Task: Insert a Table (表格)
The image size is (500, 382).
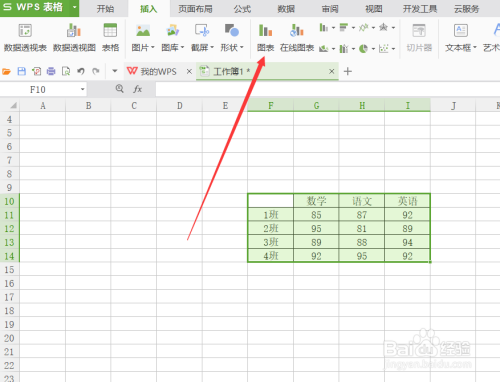Action: tap(110, 38)
